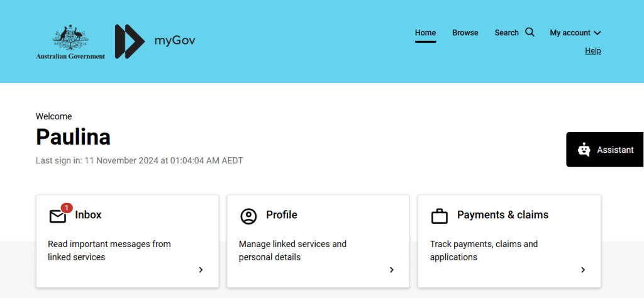The height and width of the screenshot is (298, 644).
Task: Click the Profile person icon
Action: (248, 216)
